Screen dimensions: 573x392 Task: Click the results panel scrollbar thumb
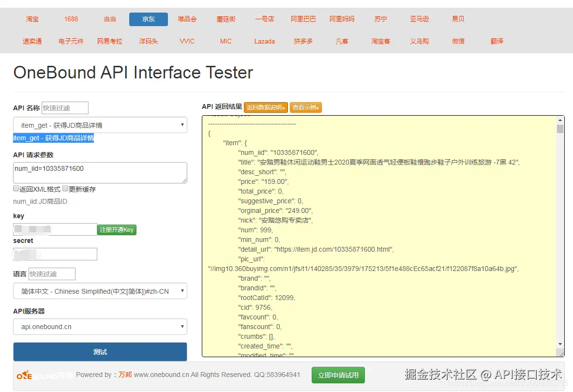[x=560, y=129]
